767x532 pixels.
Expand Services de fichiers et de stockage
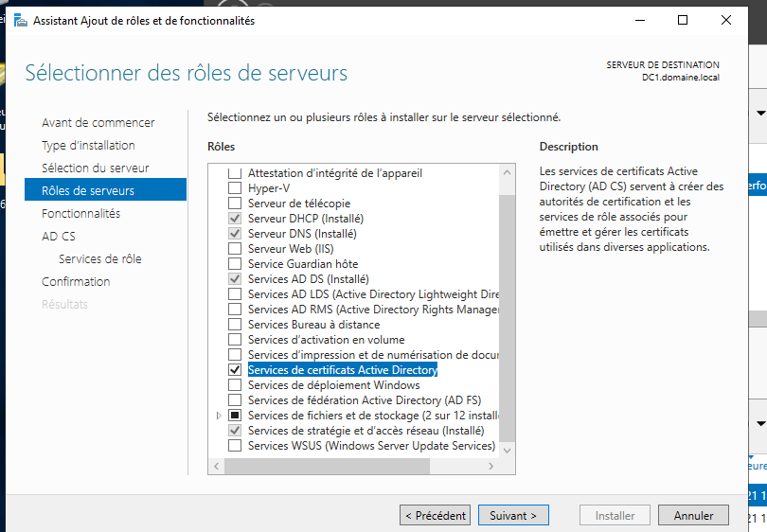click(219, 416)
